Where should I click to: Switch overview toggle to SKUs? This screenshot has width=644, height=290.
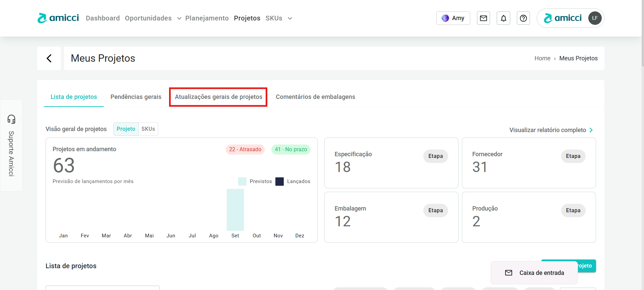pos(148,129)
